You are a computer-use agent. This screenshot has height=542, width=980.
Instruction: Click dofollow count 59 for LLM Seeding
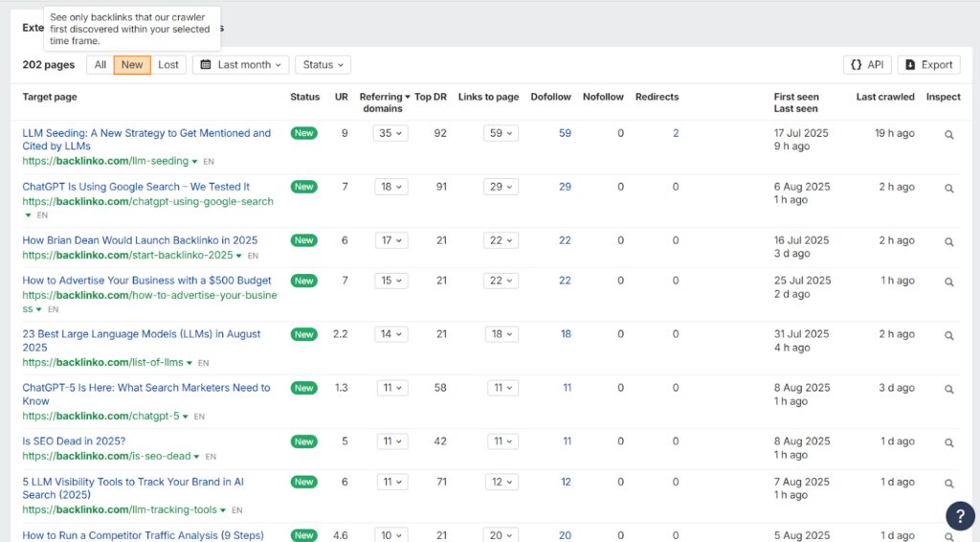click(565, 133)
